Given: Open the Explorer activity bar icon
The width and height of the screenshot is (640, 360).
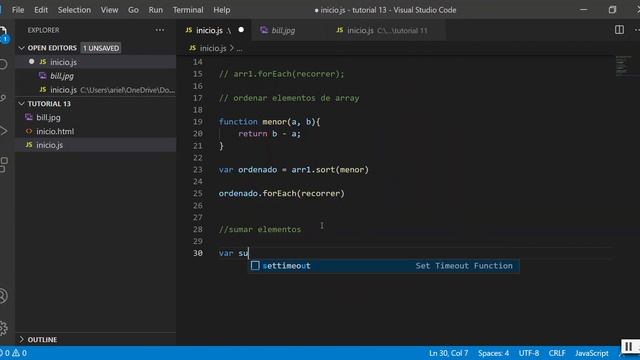Looking at the screenshot, I should point(3,33).
